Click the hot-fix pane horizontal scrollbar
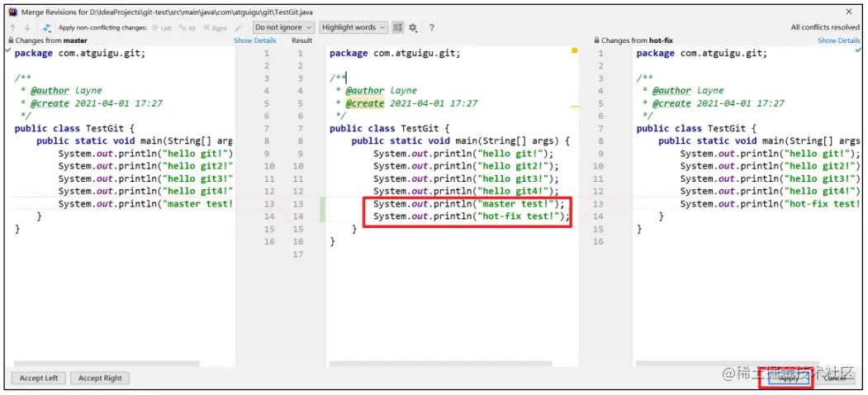 pyautogui.click(x=729, y=364)
